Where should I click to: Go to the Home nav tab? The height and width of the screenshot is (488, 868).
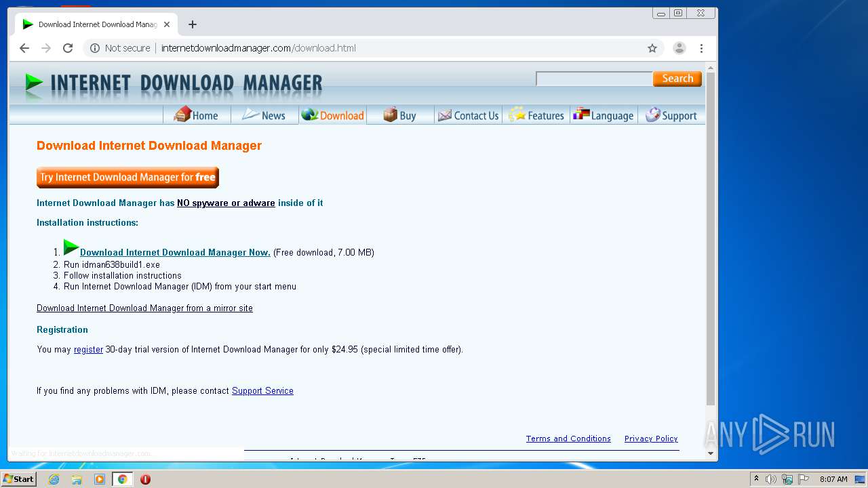[197, 115]
